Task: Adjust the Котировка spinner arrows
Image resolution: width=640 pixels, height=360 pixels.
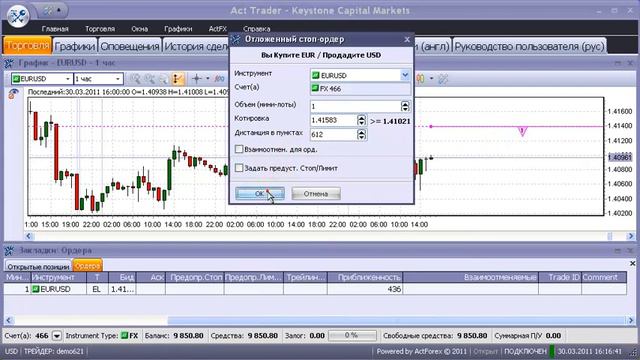Action: click(x=361, y=120)
